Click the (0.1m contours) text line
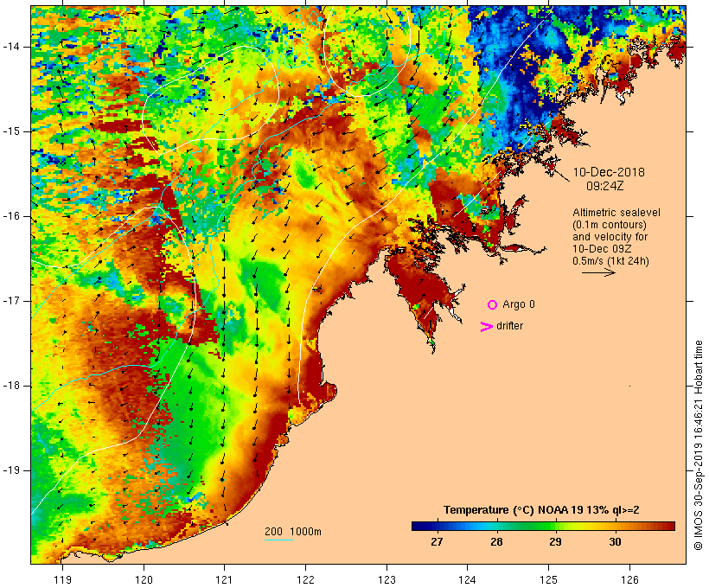This screenshot has width=709, height=588. click(x=610, y=225)
